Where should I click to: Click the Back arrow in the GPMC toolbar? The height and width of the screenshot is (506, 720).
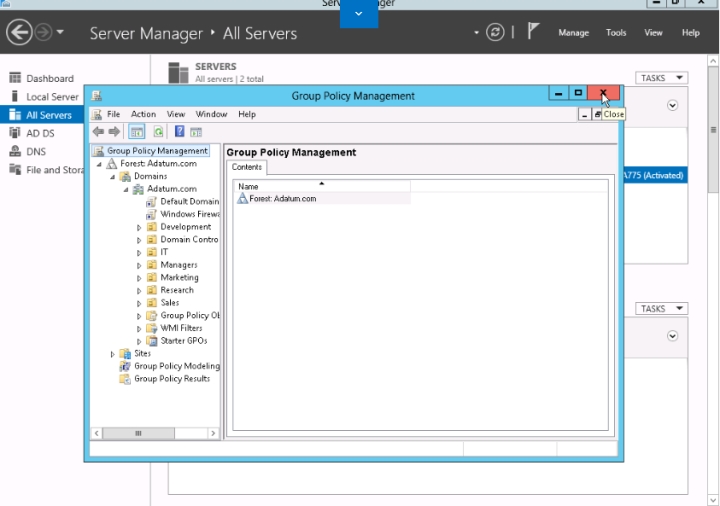[98, 132]
